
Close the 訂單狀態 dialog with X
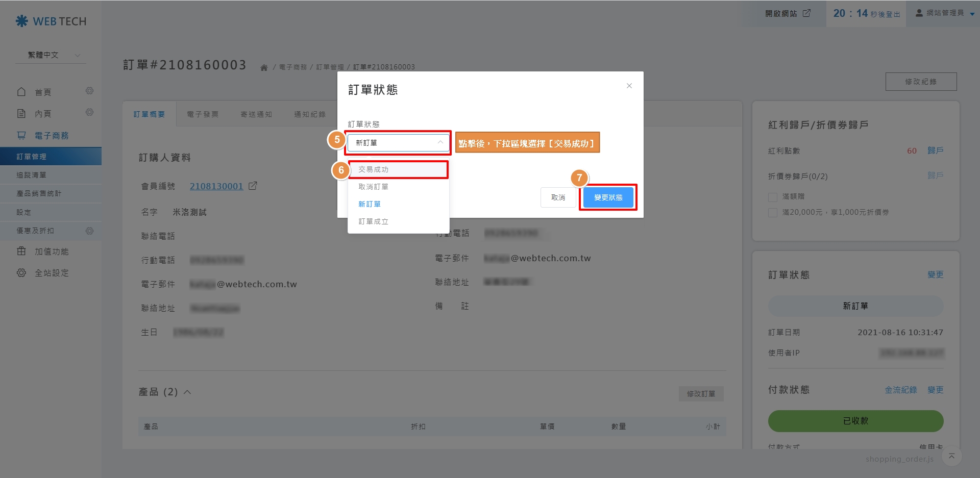pyautogui.click(x=629, y=86)
